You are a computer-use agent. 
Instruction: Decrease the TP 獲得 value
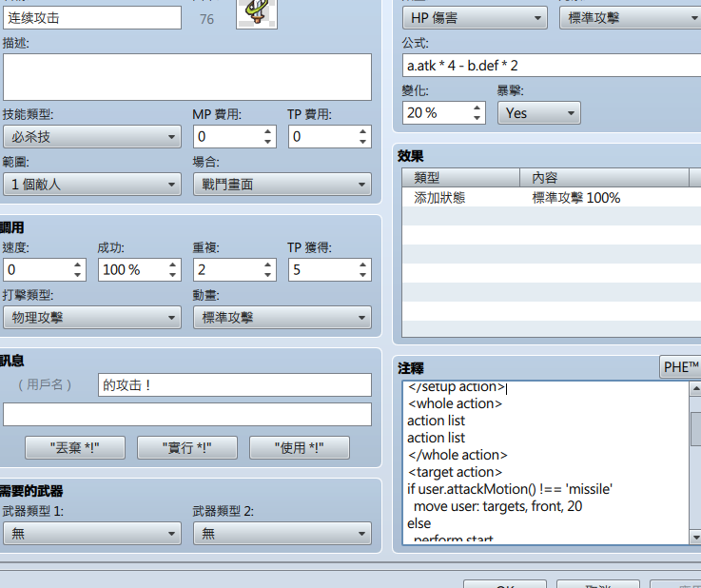coord(362,275)
